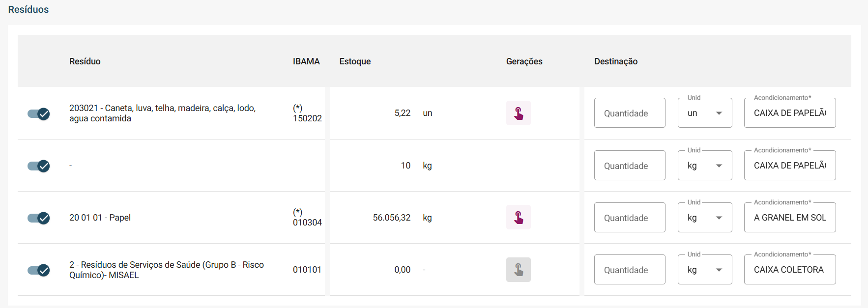
Task: Disable the 20 01 01 Papel switch
Action: [x=39, y=218]
